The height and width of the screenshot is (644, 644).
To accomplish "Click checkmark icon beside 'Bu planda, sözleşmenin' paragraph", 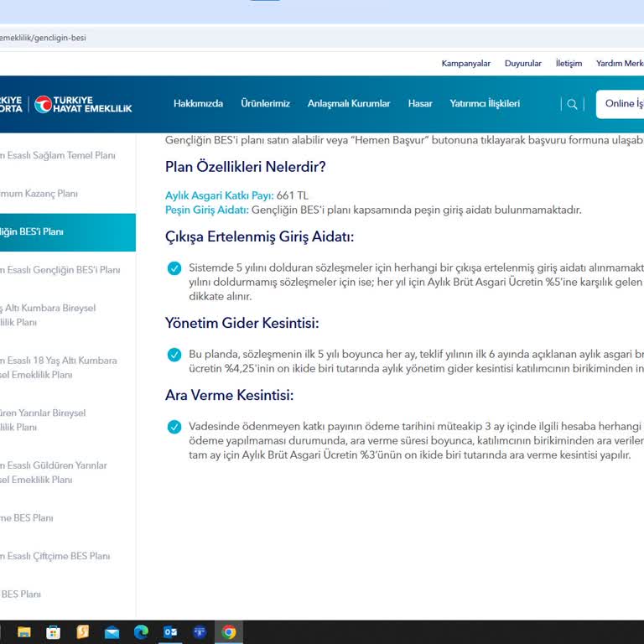I will click(x=174, y=355).
